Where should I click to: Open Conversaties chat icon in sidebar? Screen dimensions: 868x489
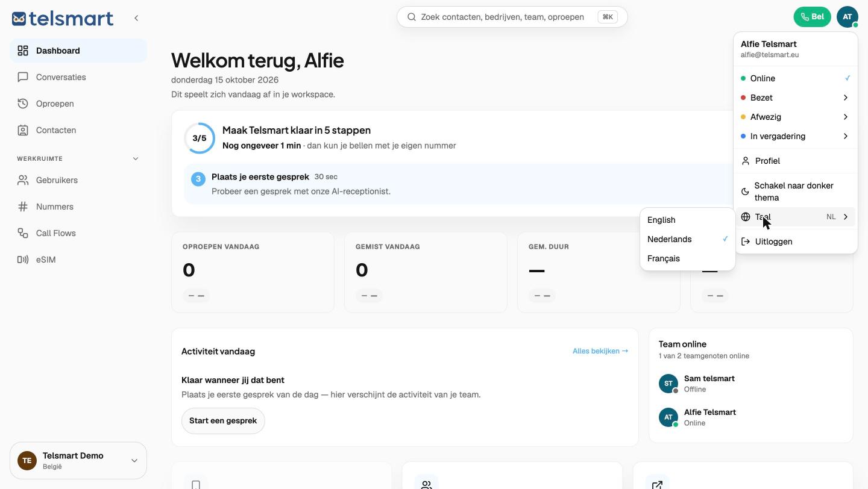click(x=23, y=77)
